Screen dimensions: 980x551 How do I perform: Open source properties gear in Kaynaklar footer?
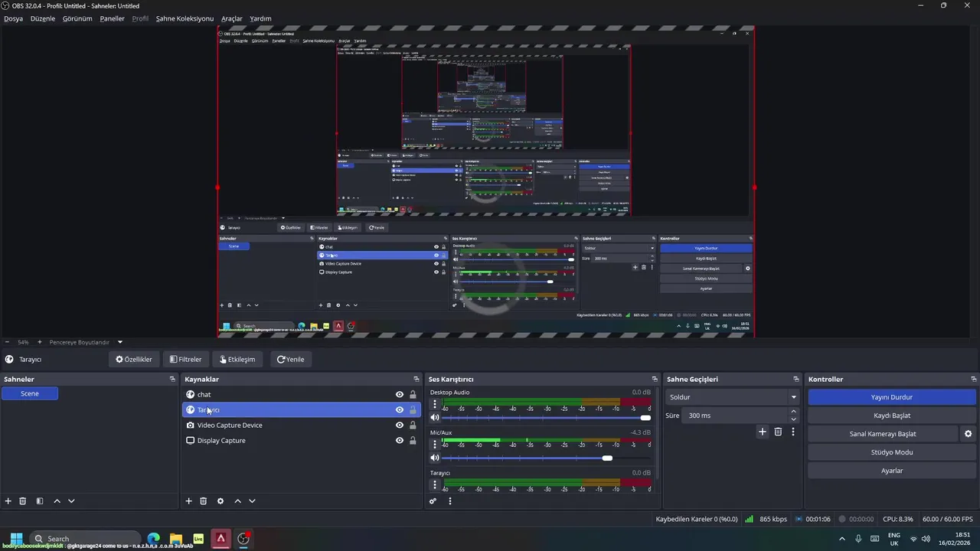click(x=220, y=501)
